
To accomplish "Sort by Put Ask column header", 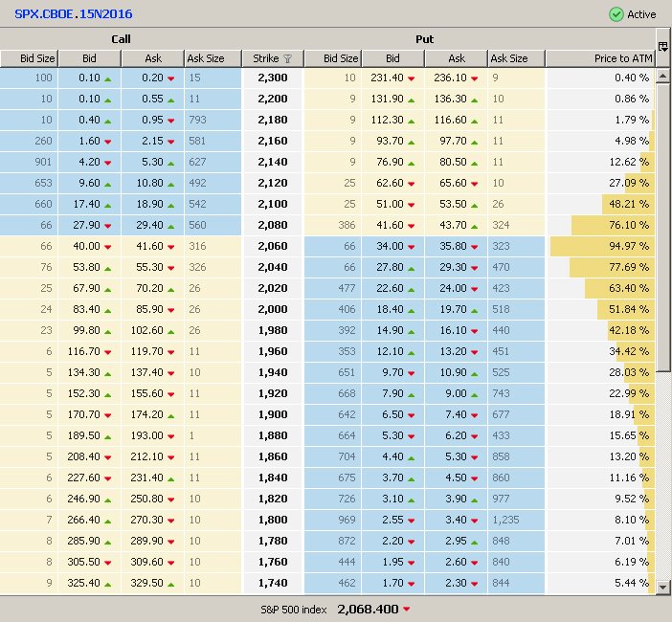I will click(457, 58).
